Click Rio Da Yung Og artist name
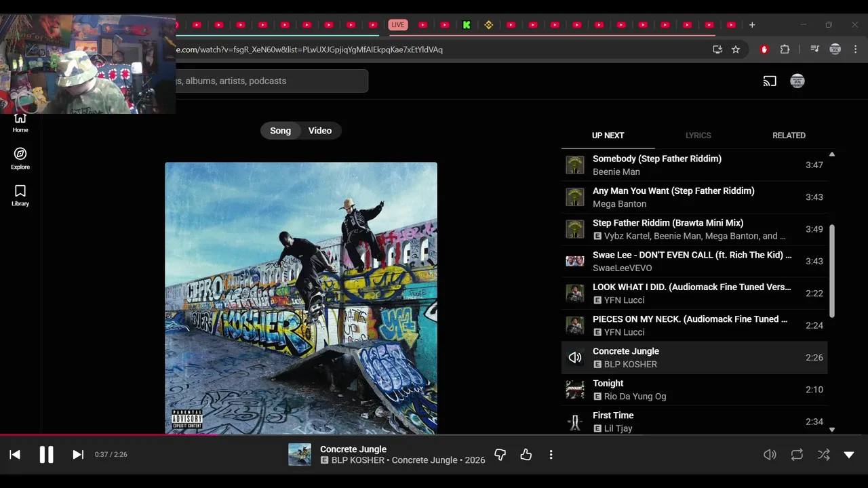The height and width of the screenshot is (488, 868). (635, 396)
